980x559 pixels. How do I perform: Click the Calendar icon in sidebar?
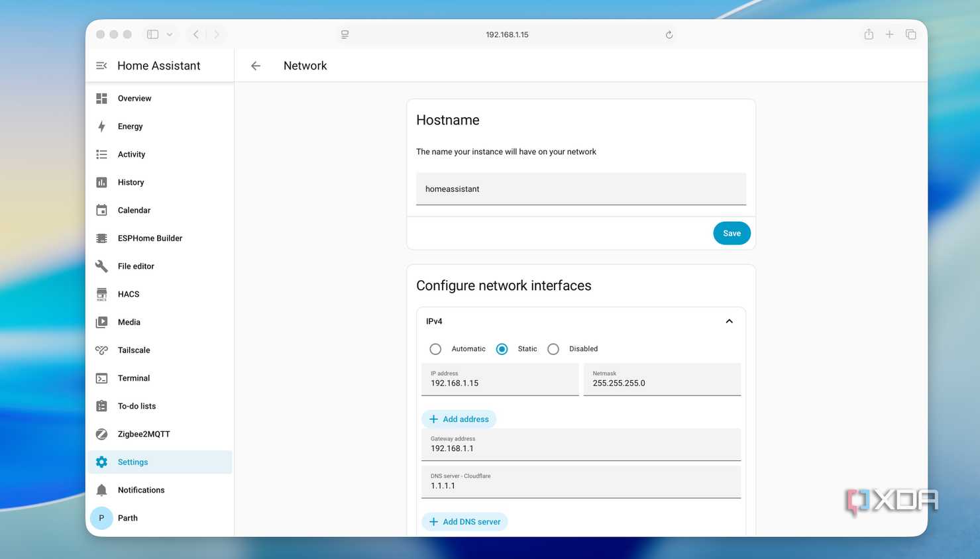pos(101,210)
